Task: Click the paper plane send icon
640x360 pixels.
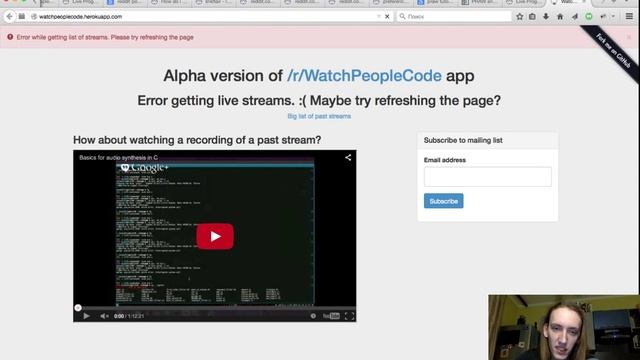Action: [x=575, y=16]
